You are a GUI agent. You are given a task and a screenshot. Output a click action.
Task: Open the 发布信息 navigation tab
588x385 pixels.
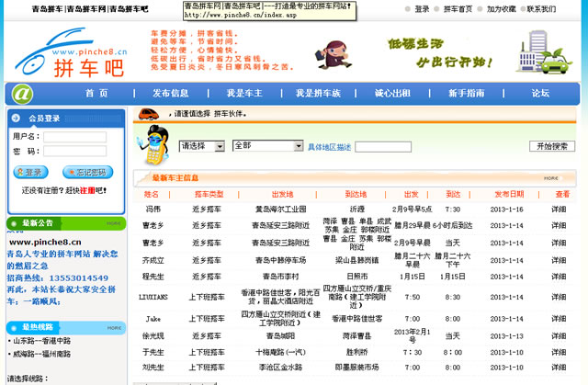pos(170,94)
